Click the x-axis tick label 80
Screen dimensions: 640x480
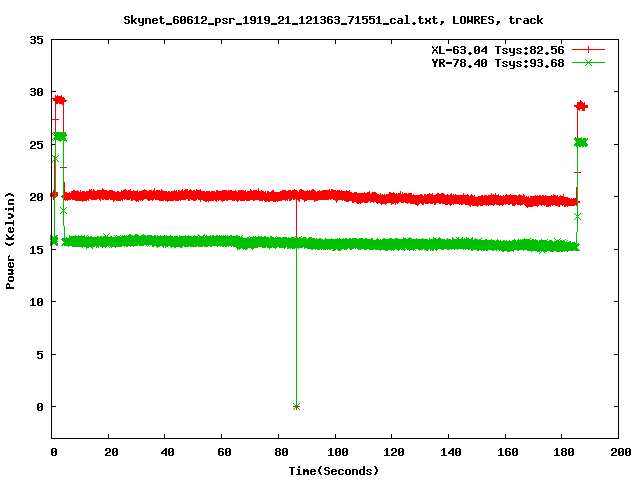pyautogui.click(x=281, y=452)
